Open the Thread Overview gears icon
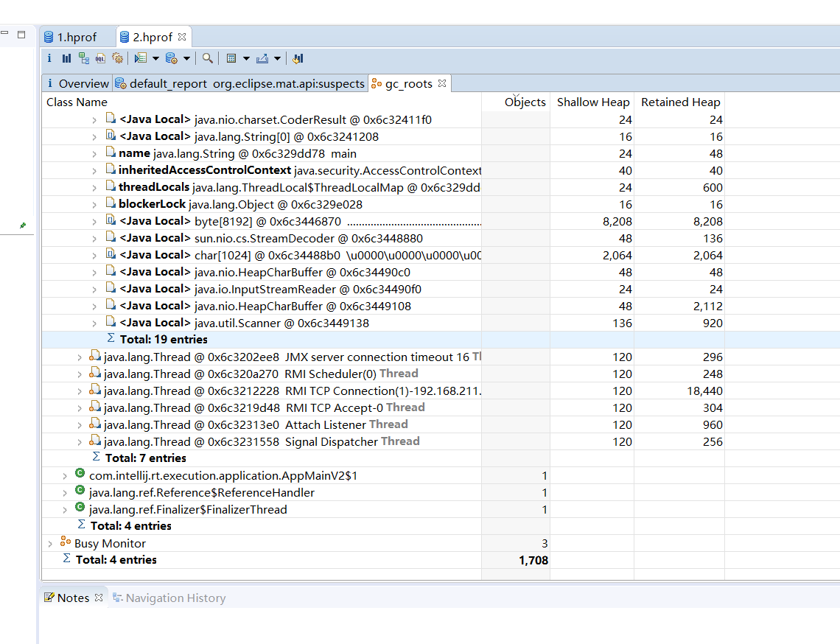The height and width of the screenshot is (644, 840). (x=117, y=58)
